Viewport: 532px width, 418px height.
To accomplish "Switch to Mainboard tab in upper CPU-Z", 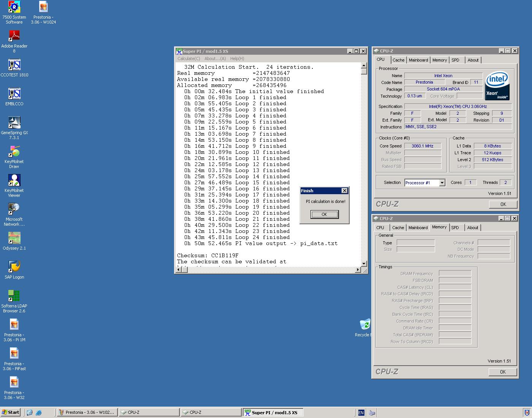I will 418,60.
